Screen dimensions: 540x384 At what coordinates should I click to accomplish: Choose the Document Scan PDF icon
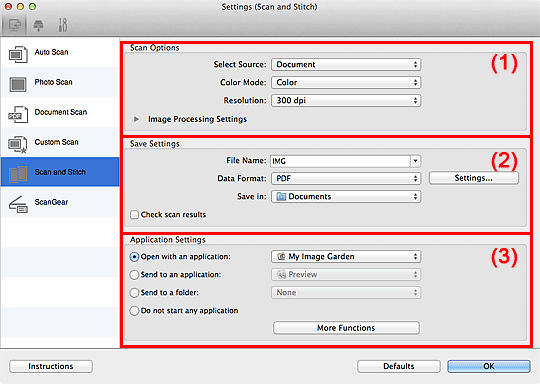coord(18,114)
